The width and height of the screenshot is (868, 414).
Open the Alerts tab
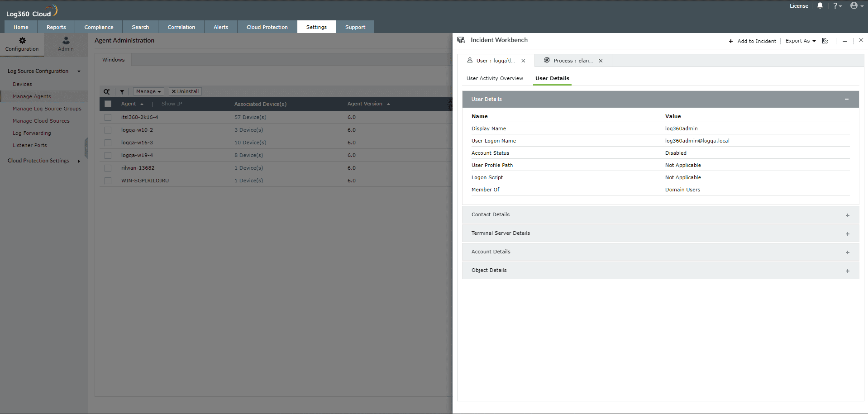pos(221,27)
